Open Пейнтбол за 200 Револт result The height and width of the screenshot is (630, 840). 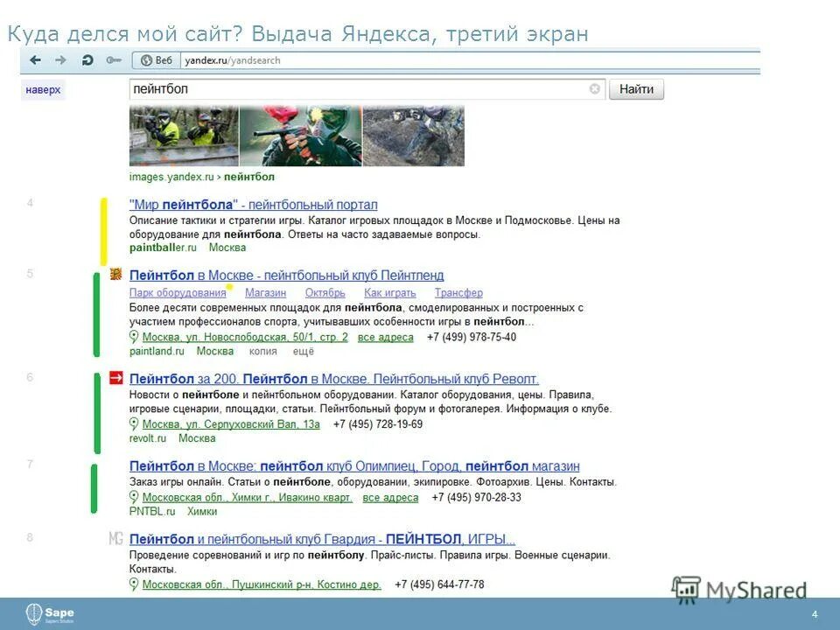333,379
